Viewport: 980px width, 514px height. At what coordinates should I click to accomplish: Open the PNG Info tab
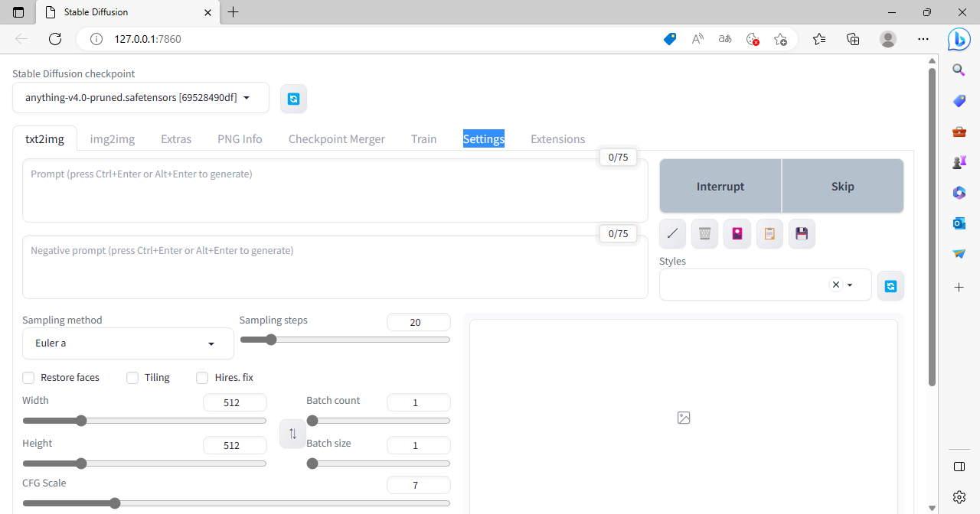click(x=240, y=139)
